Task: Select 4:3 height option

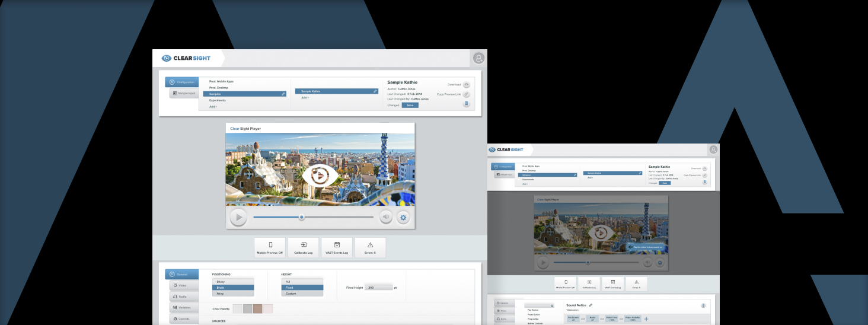Action: 302,281
